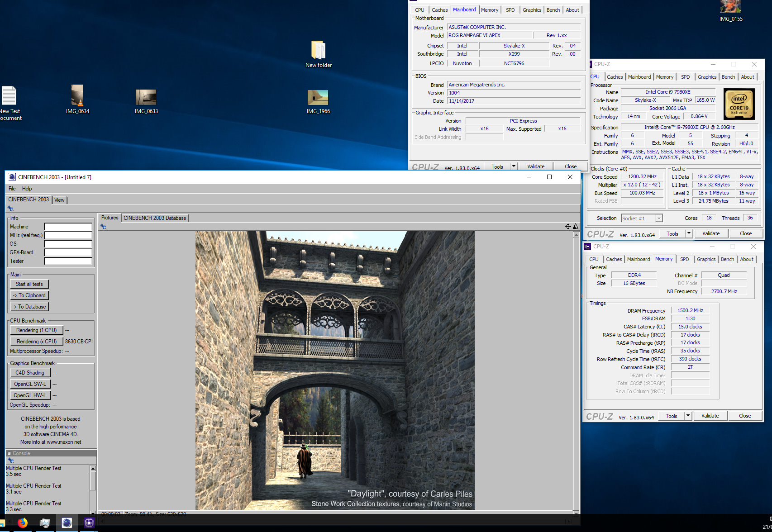772x532 pixels.
Task: Click the console scrollbar up arrow
Action: 93,469
